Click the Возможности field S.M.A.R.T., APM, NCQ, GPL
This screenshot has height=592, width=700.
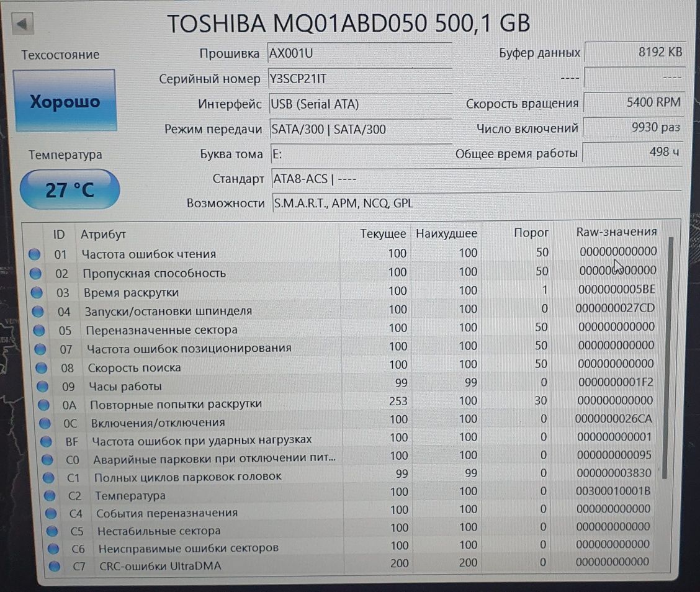(x=477, y=203)
